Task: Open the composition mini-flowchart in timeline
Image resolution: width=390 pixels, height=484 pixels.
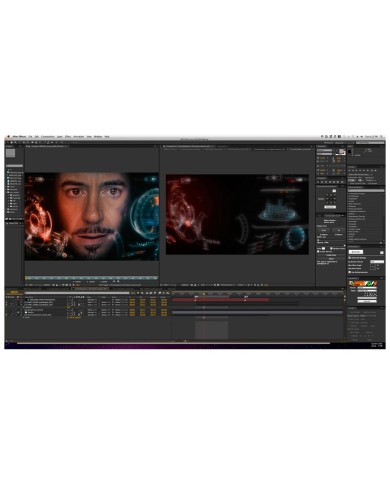Action: [134, 293]
